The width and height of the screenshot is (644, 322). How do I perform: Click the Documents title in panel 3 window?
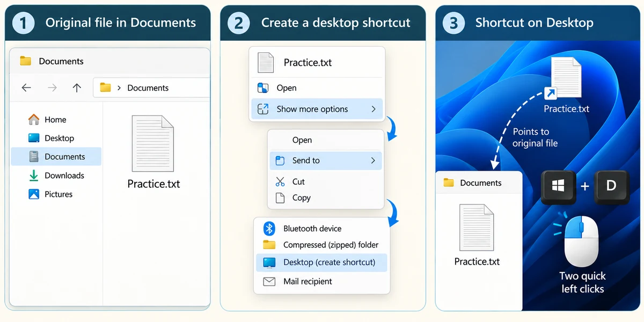[x=480, y=183]
